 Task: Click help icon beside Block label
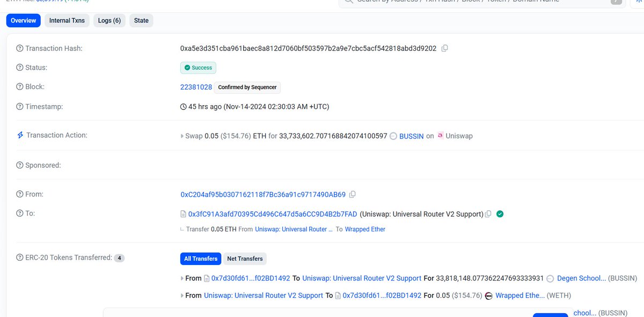point(20,87)
